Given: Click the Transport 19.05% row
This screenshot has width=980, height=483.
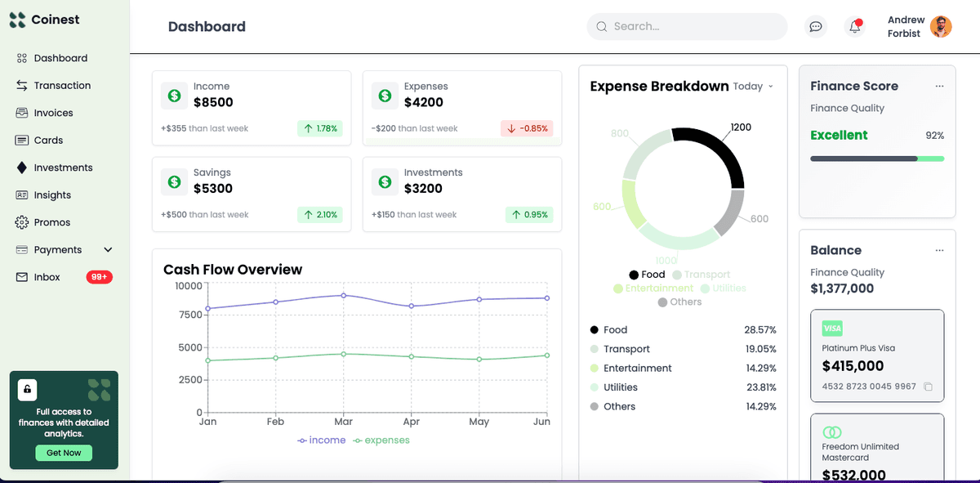Looking at the screenshot, I should tap(683, 349).
